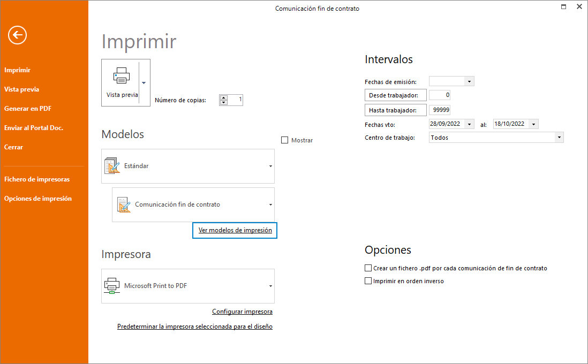Open the Estándar model selection dropdown
This screenshot has width=588, height=364.
point(270,166)
